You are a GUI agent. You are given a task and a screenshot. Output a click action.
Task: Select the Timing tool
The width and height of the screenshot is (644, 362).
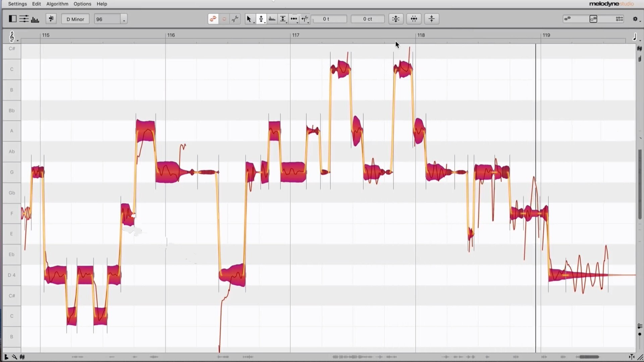pos(293,19)
